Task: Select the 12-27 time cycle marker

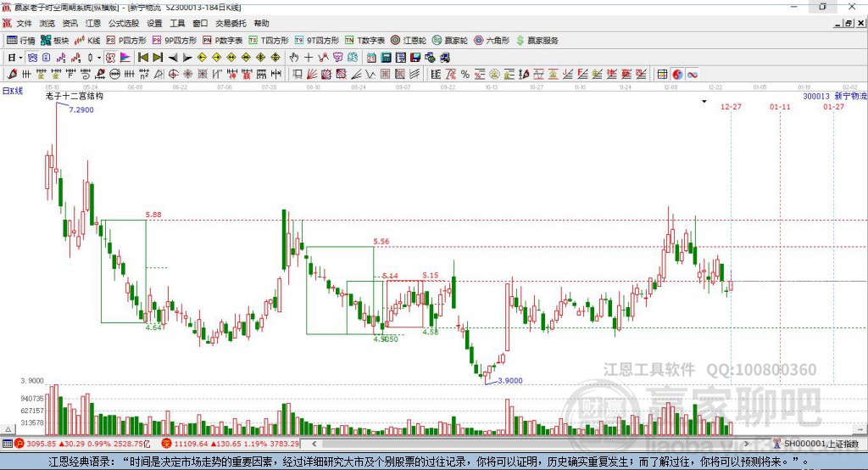Action: click(731, 106)
